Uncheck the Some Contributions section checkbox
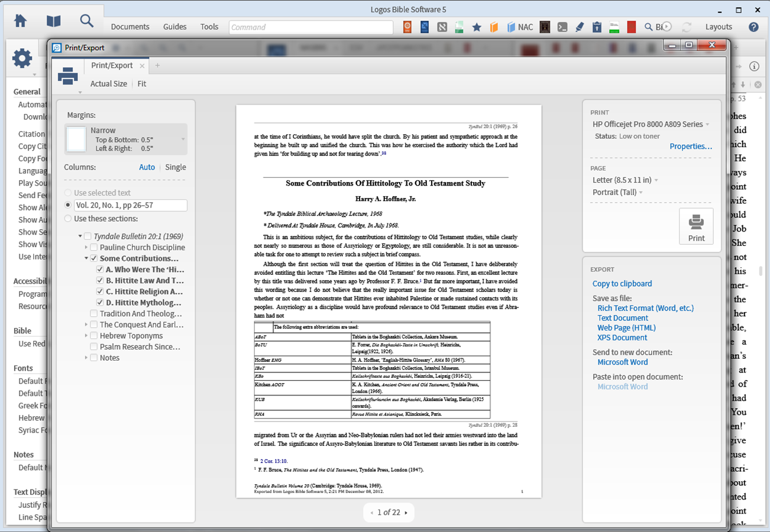This screenshot has width=770, height=532. click(94, 258)
